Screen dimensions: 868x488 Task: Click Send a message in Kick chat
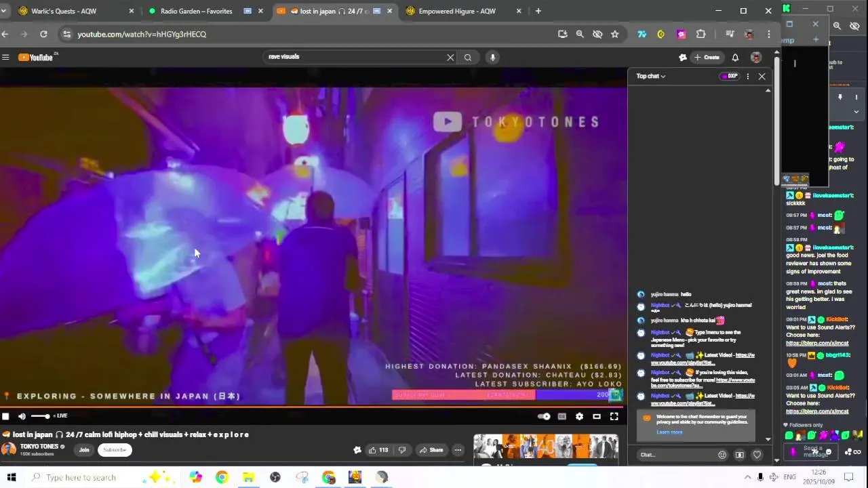[810, 452]
